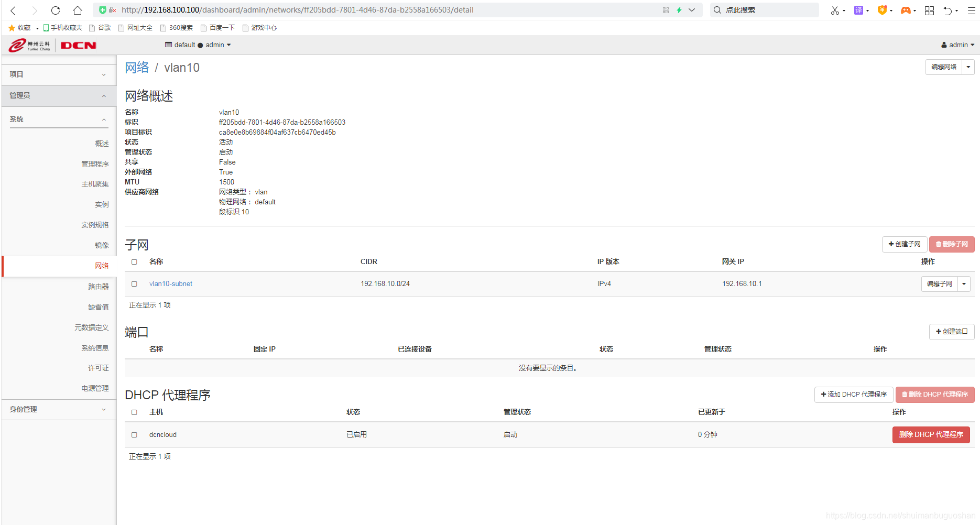
Task: Open the four-square extensions grid icon
Action: (929, 10)
